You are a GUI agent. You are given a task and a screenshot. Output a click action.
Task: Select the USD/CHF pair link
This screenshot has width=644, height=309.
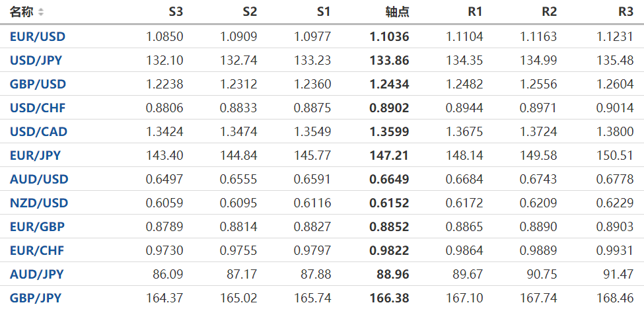click(x=37, y=108)
